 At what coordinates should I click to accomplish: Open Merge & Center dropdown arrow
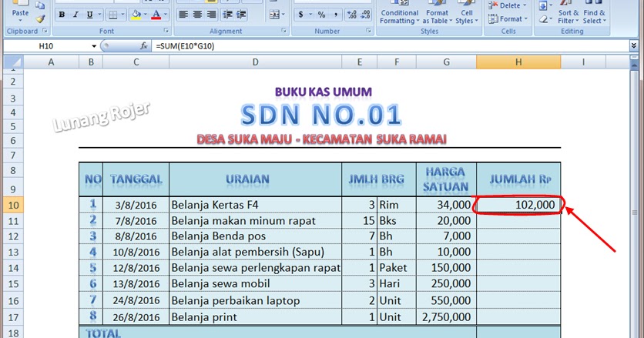(x=283, y=15)
